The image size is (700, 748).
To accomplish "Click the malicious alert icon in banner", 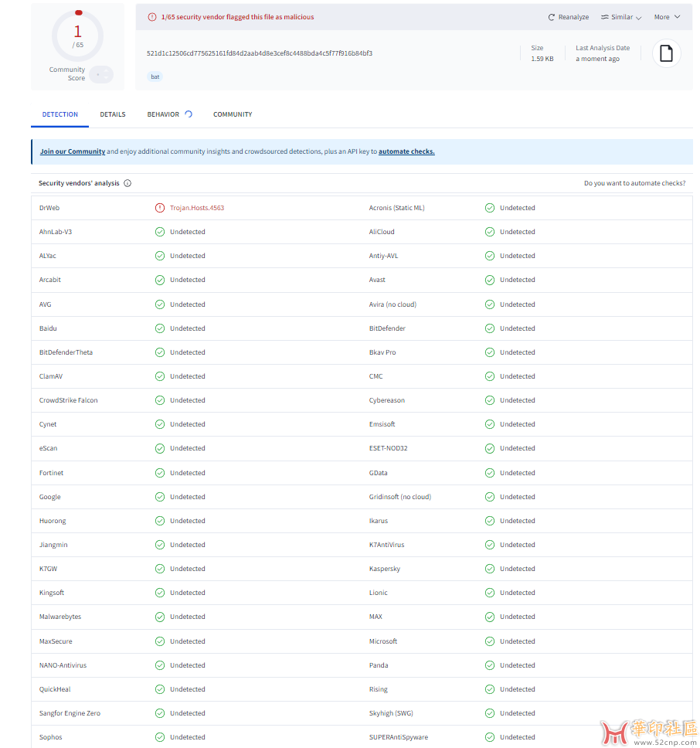I will tap(152, 17).
